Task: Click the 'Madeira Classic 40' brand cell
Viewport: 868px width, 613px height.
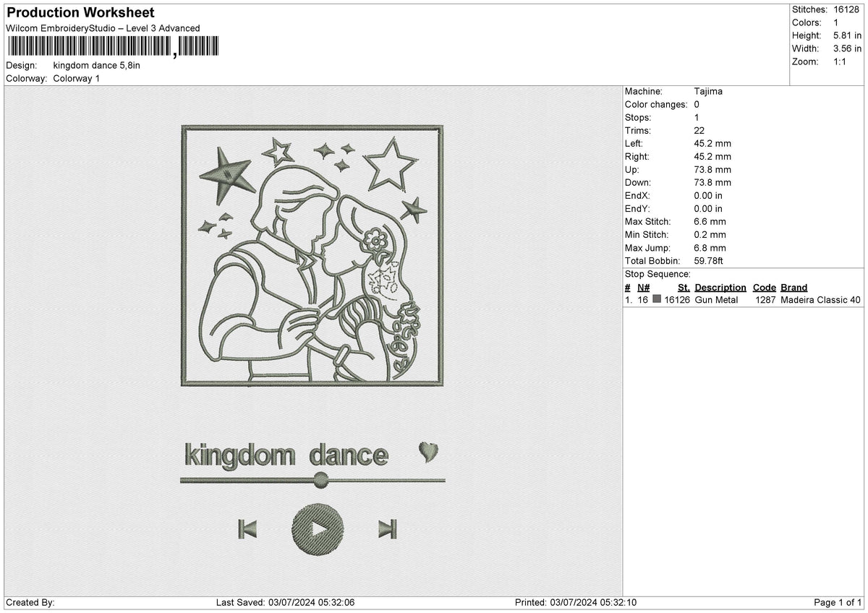Action: pos(820,299)
